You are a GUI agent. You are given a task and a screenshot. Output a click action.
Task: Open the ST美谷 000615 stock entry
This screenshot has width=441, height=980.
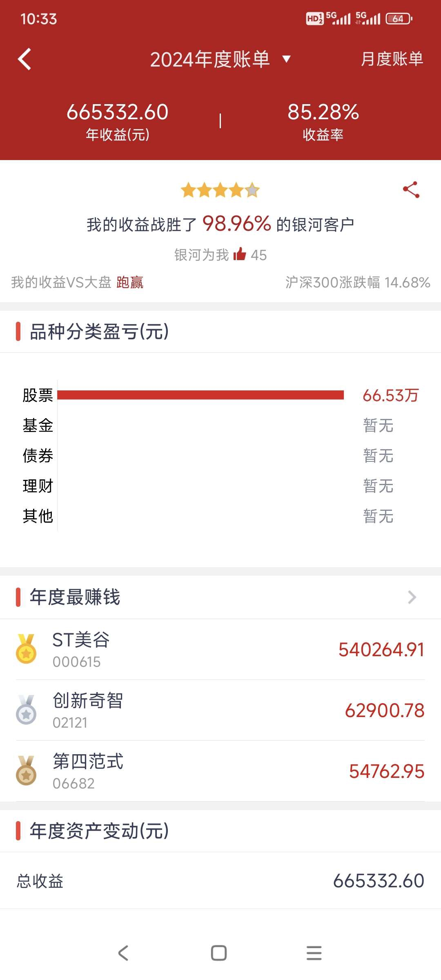[x=220, y=649]
